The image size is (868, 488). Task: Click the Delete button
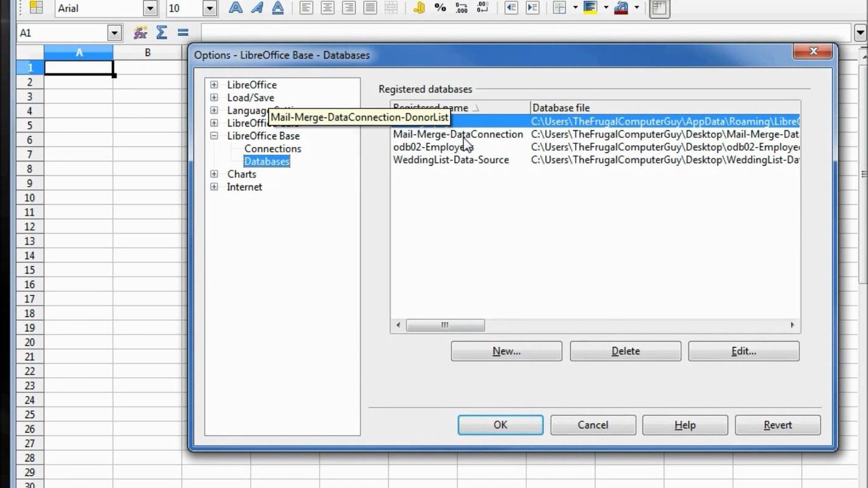[x=626, y=351]
